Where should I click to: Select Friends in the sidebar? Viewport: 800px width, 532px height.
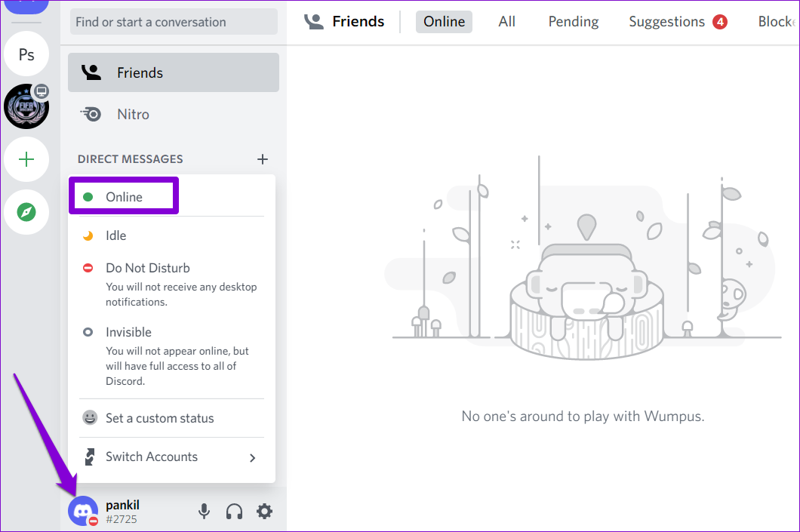[x=174, y=72]
